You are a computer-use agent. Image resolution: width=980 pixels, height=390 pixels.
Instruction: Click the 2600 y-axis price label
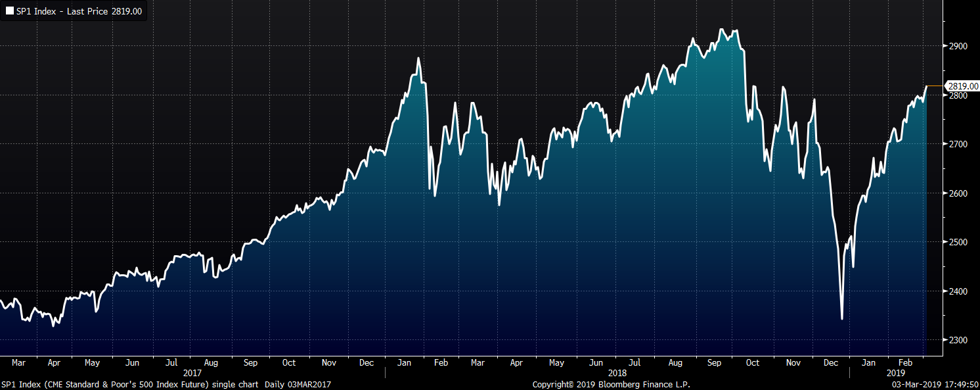pos(958,193)
